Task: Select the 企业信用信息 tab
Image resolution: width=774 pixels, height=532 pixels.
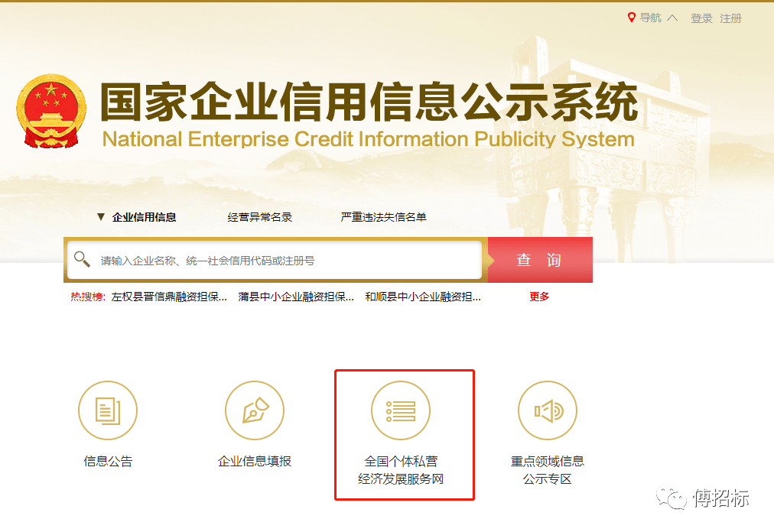Action: [144, 217]
